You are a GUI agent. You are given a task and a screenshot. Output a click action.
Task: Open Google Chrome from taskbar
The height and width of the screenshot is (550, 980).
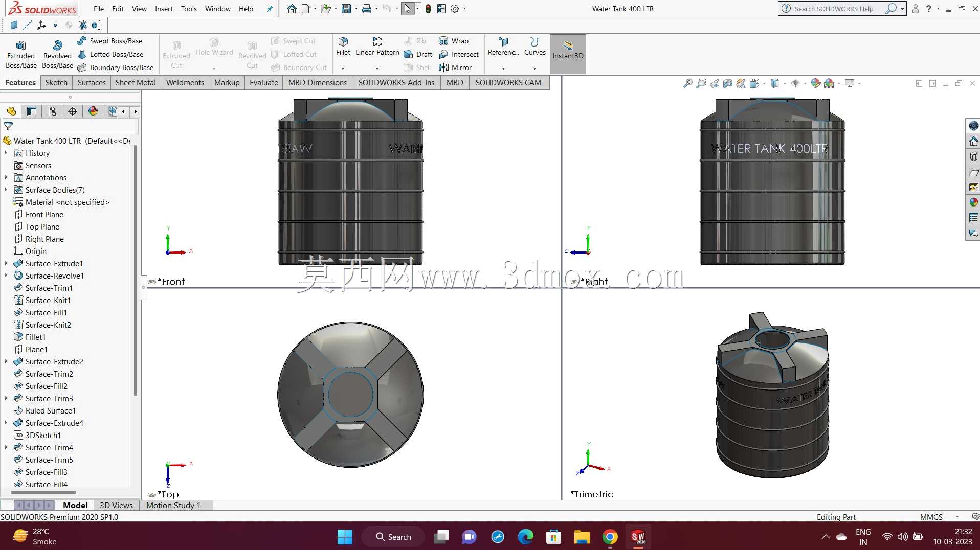pyautogui.click(x=610, y=537)
